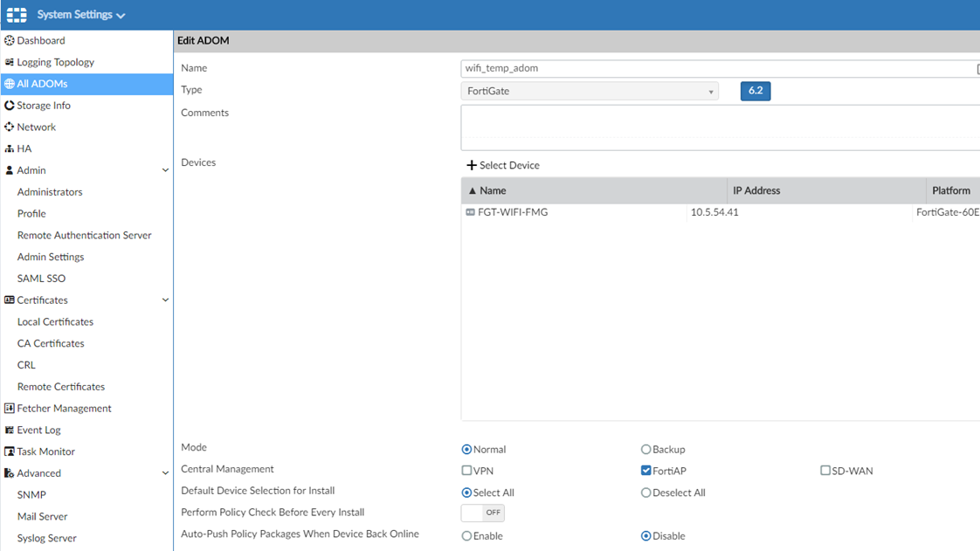Click the Storage Info icon
Image resolution: width=980 pixels, height=551 pixels.
pyautogui.click(x=10, y=106)
